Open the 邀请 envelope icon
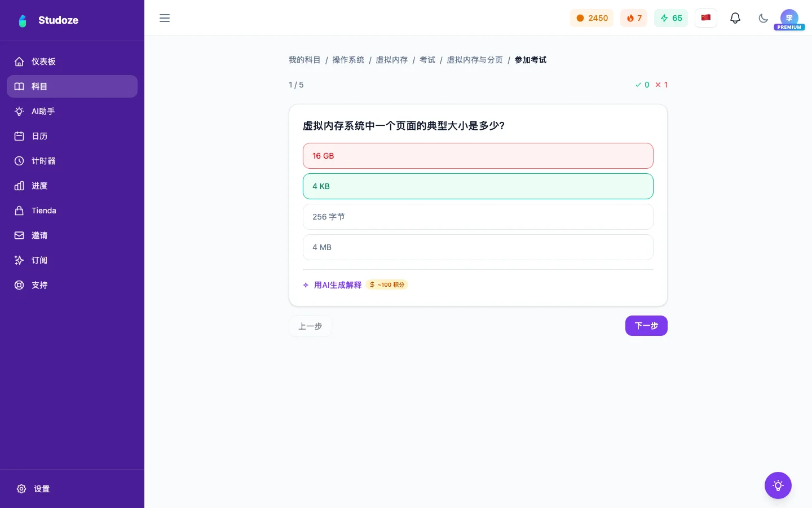This screenshot has height=508, width=812. [x=19, y=235]
